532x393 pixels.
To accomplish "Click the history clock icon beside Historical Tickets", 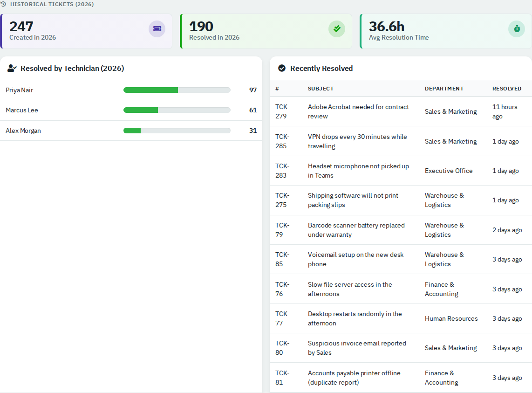I will (x=3, y=4).
